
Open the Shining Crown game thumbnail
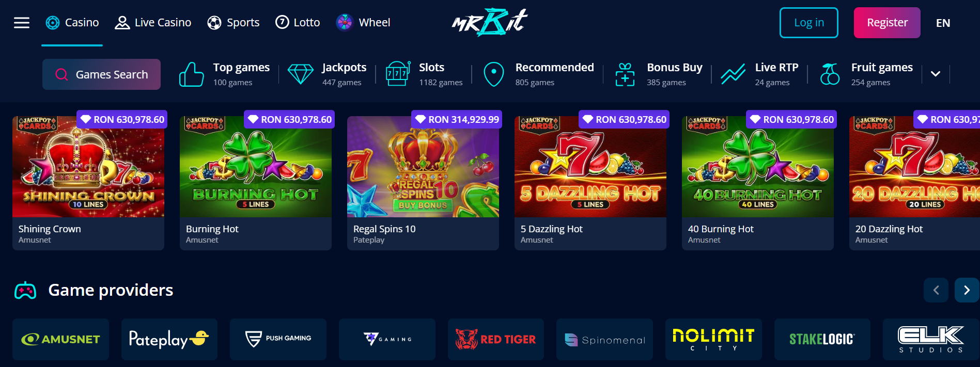click(x=88, y=167)
